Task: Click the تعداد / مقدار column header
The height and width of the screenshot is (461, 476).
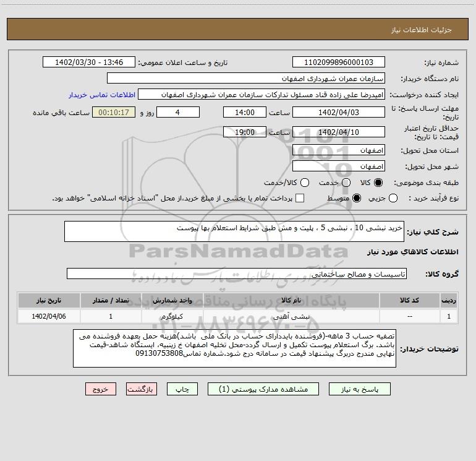Action: pyautogui.click(x=111, y=300)
